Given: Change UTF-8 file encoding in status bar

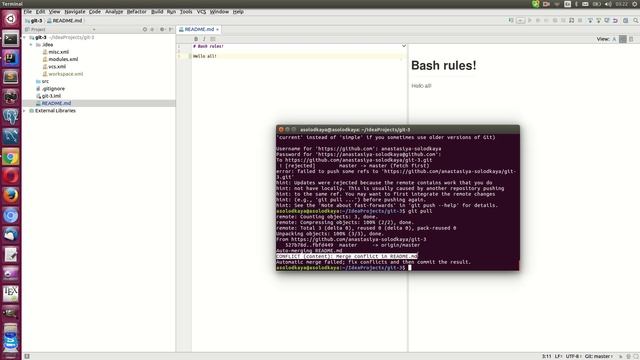Looking at the screenshot, I should click(x=573, y=356).
